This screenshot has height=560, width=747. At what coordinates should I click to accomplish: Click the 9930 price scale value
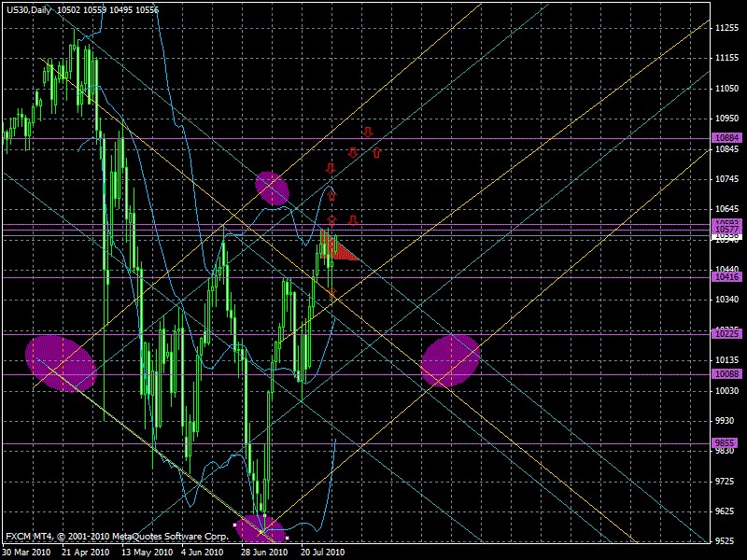726,421
